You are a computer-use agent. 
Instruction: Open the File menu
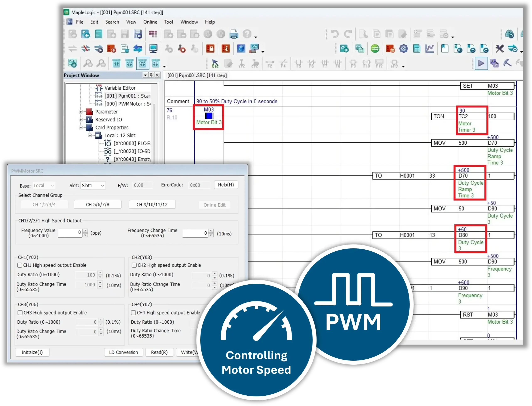(x=79, y=22)
